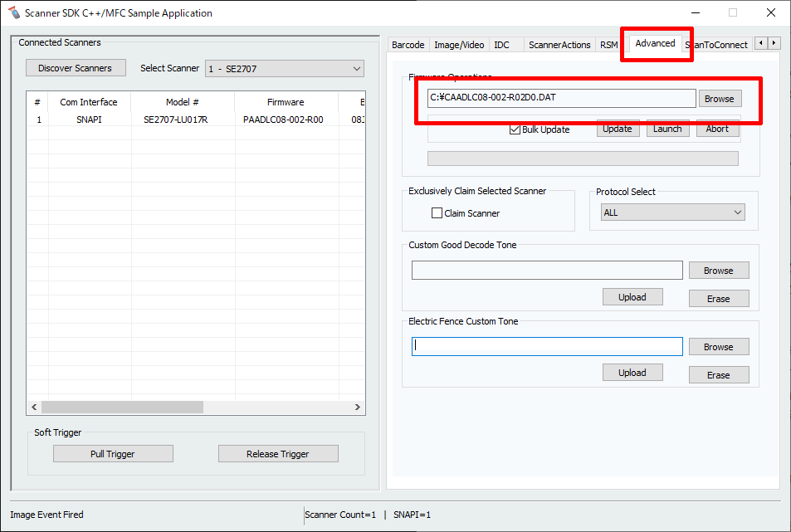
Task: Click the Discover Scanners button
Action: (x=76, y=68)
